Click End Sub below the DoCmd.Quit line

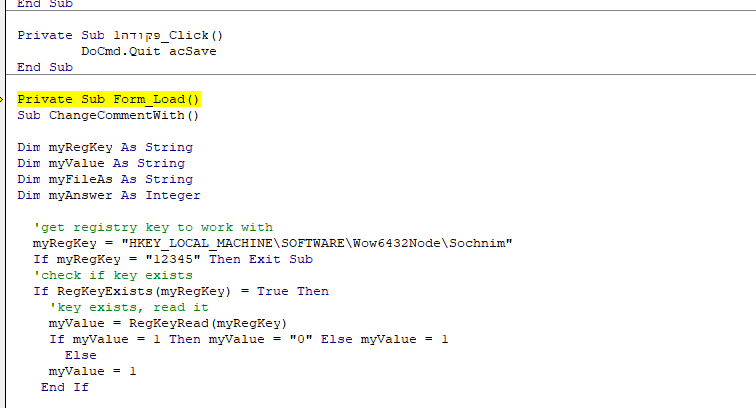(x=45, y=67)
